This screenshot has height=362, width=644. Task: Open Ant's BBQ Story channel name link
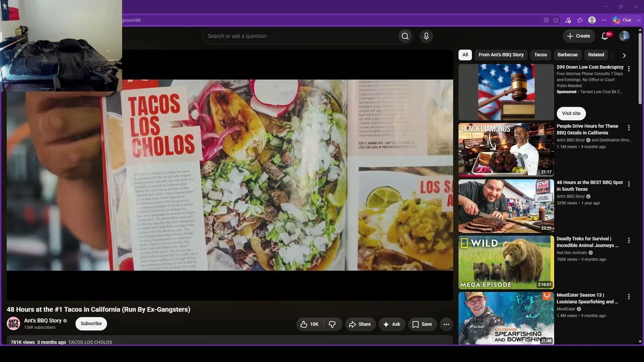[43, 321]
